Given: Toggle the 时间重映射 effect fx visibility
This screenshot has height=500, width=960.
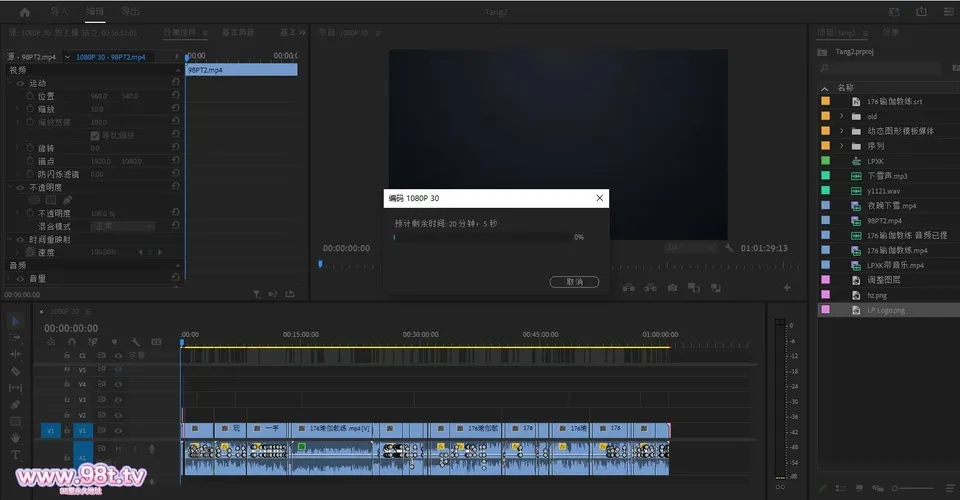Looking at the screenshot, I should point(20,239).
